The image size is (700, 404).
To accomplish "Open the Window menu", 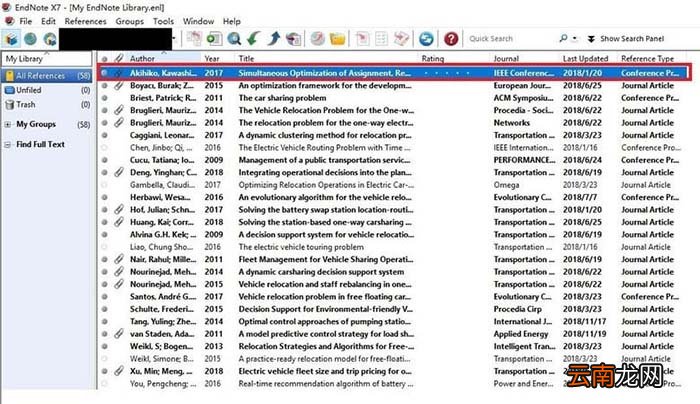I will pos(198,21).
